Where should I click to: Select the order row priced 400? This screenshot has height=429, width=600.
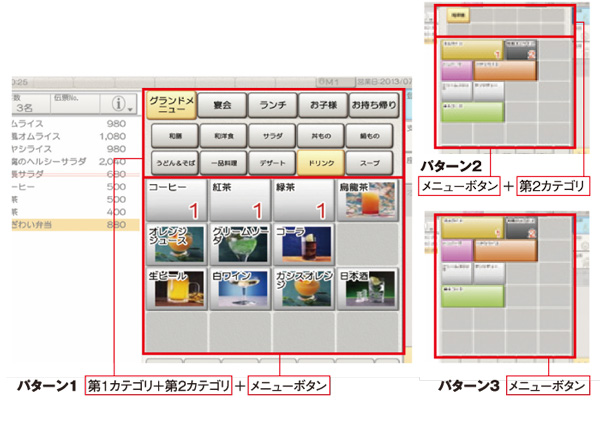(75, 212)
